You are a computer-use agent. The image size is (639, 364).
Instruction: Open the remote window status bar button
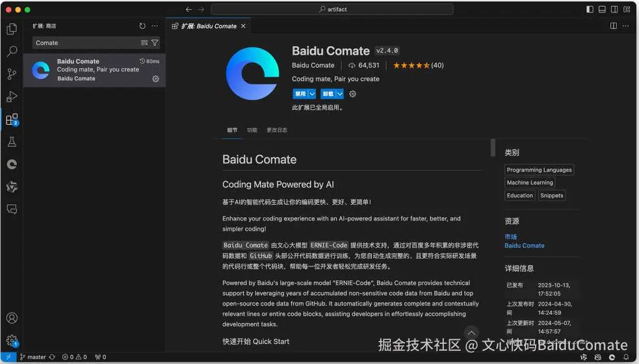[x=8, y=357]
